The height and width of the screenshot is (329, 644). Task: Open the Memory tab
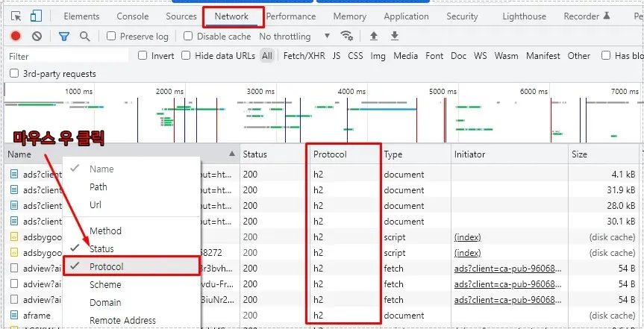(x=349, y=16)
